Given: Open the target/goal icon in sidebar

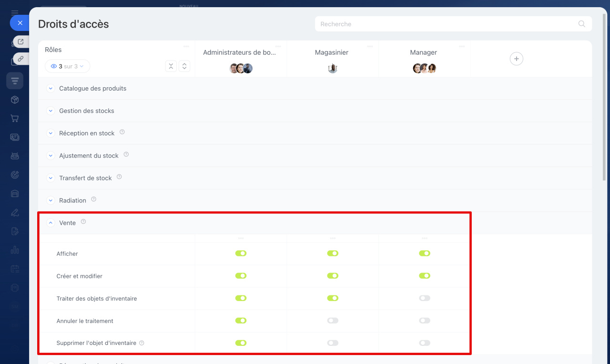Looking at the screenshot, I should pos(15,175).
